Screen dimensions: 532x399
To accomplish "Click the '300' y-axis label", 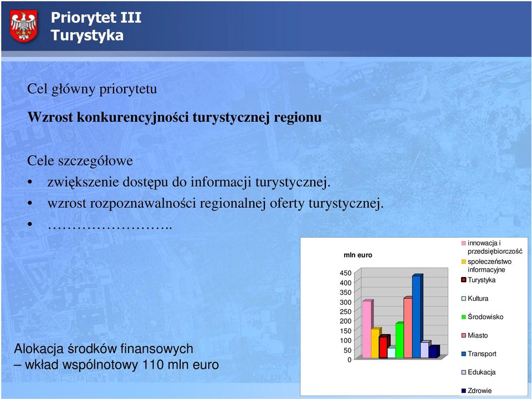I will [x=345, y=303].
